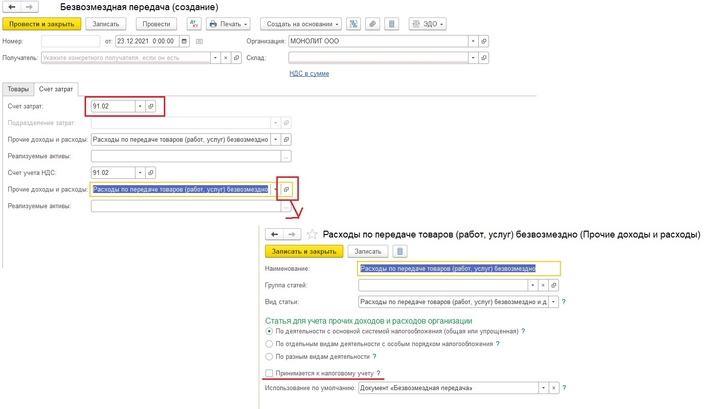
Task: Clear the Группа статей field
Action: pos(543,285)
